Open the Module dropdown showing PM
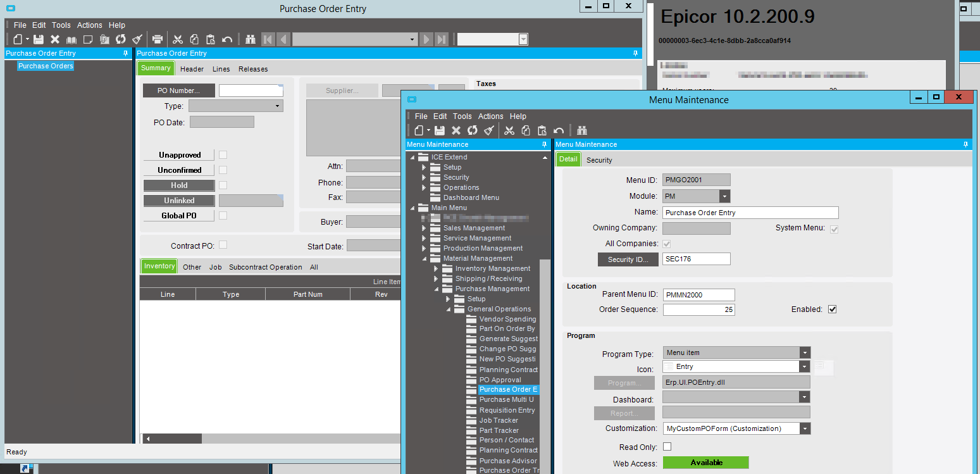The width and height of the screenshot is (980, 474). point(725,196)
